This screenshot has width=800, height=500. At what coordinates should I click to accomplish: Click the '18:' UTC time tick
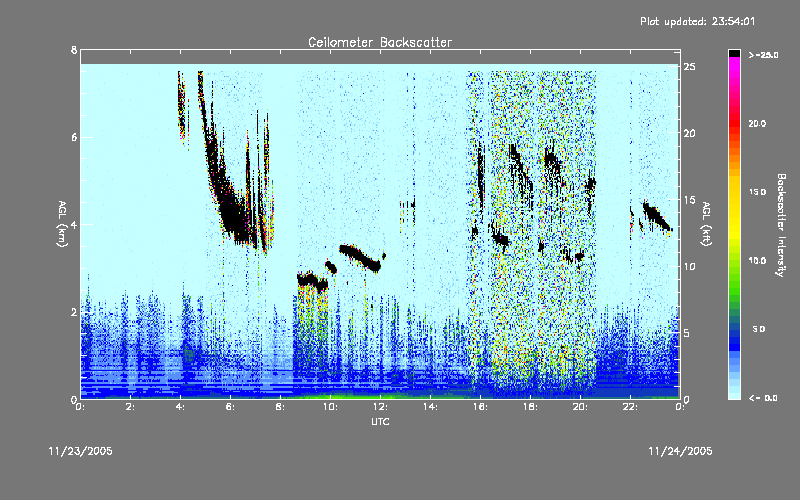531,407
